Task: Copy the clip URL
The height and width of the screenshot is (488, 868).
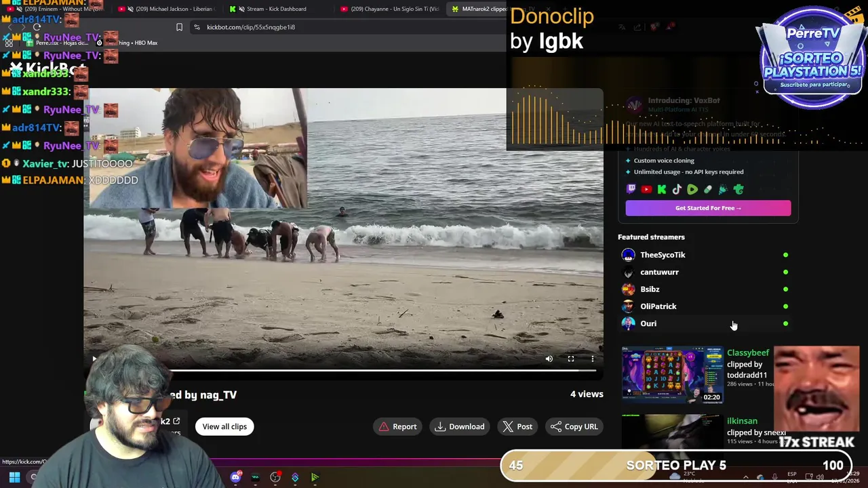Action: (x=574, y=426)
